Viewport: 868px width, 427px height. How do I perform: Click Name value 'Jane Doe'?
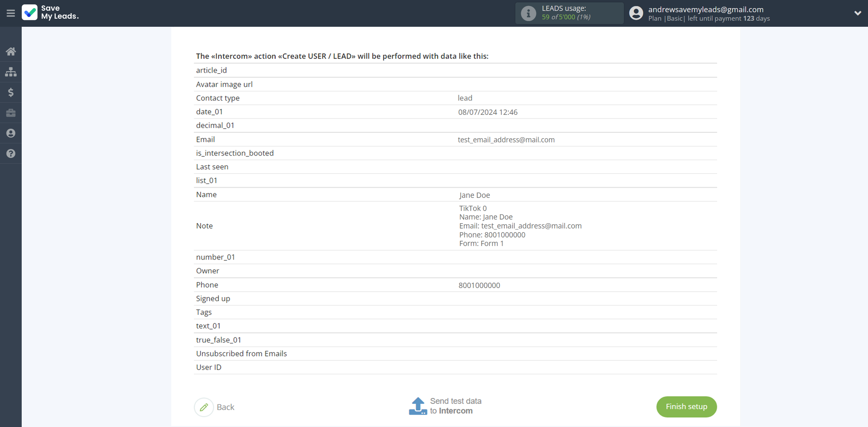[474, 195]
